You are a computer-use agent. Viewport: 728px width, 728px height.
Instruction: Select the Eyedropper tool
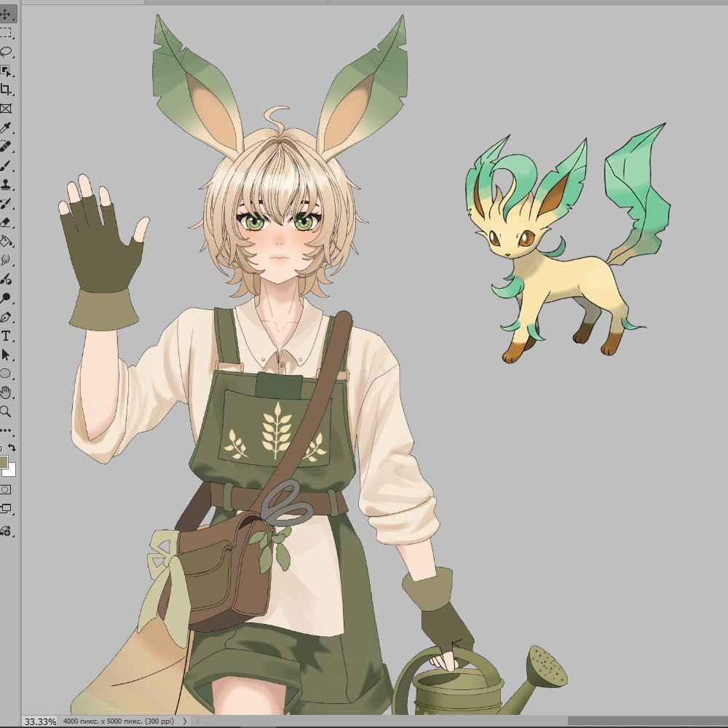(x=6, y=127)
